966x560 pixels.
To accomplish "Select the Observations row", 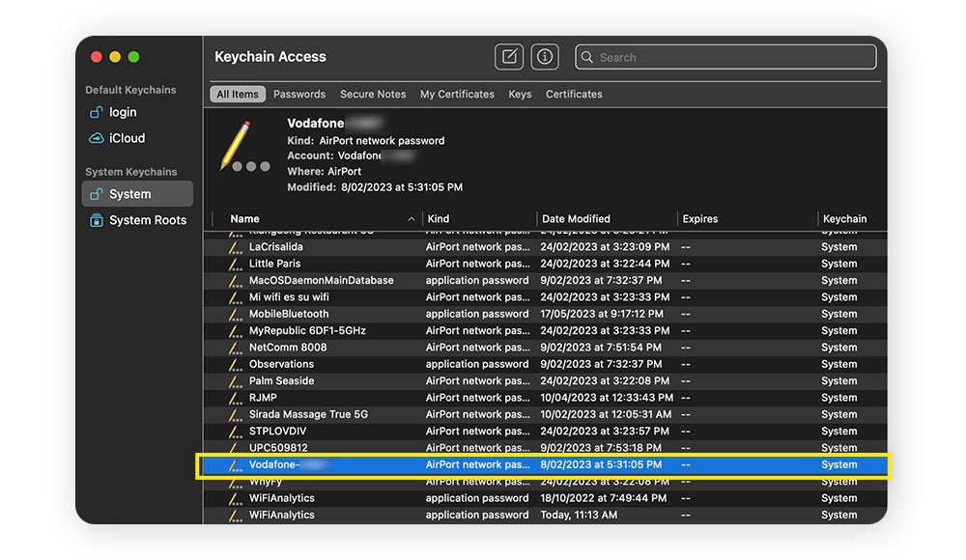I will (545, 364).
